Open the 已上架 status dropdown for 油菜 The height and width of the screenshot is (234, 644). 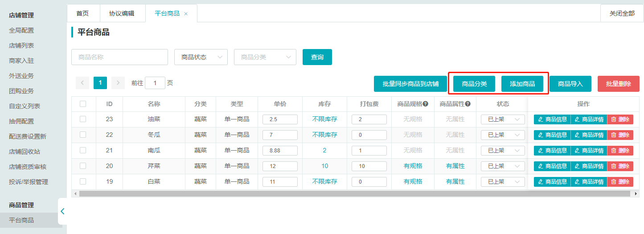(x=503, y=119)
